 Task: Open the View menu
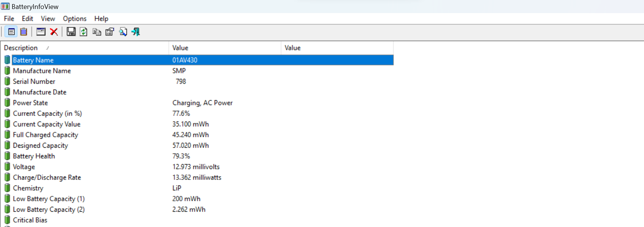click(48, 19)
